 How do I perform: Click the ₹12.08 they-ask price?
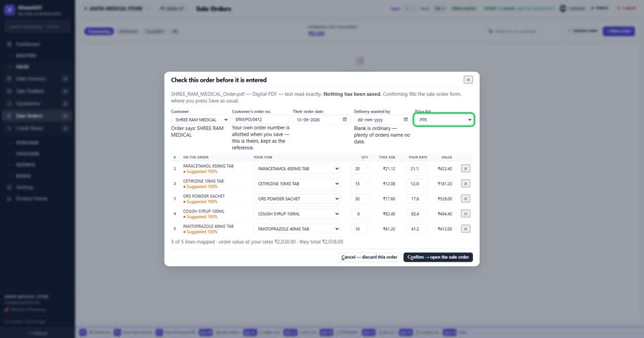tap(389, 184)
